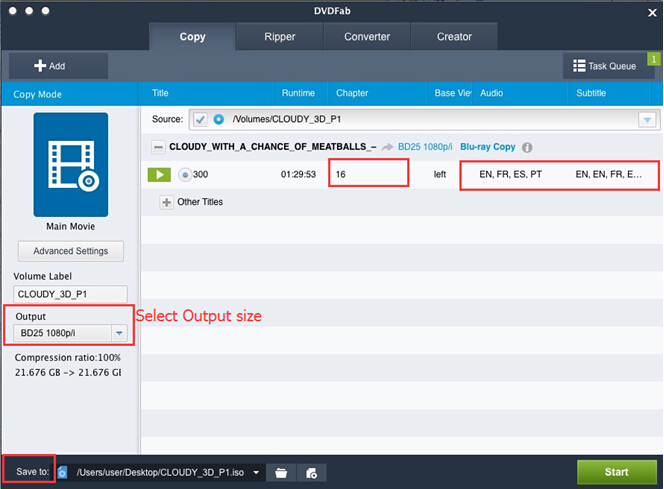
Task: Open Advanced Settings
Action: coord(71,251)
